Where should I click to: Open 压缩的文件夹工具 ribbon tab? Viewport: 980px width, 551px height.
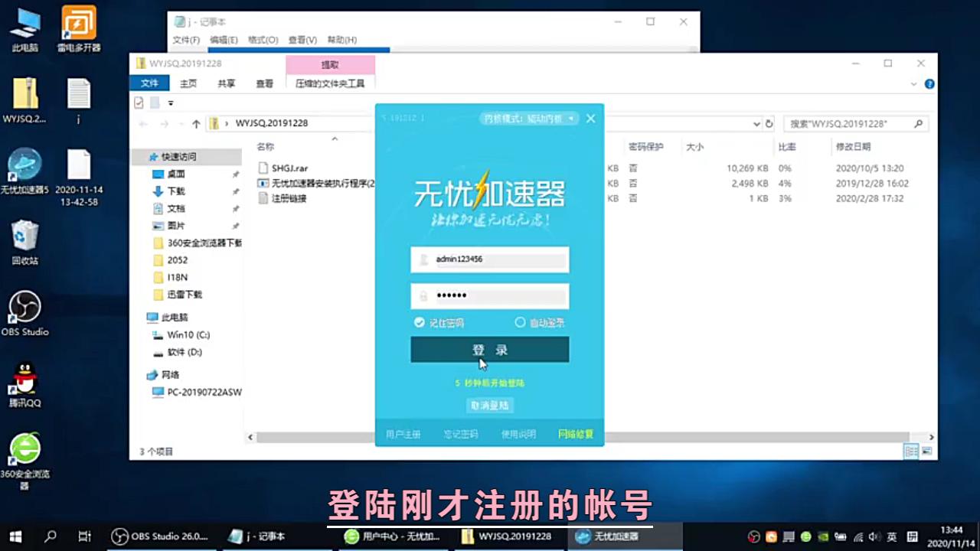point(330,83)
